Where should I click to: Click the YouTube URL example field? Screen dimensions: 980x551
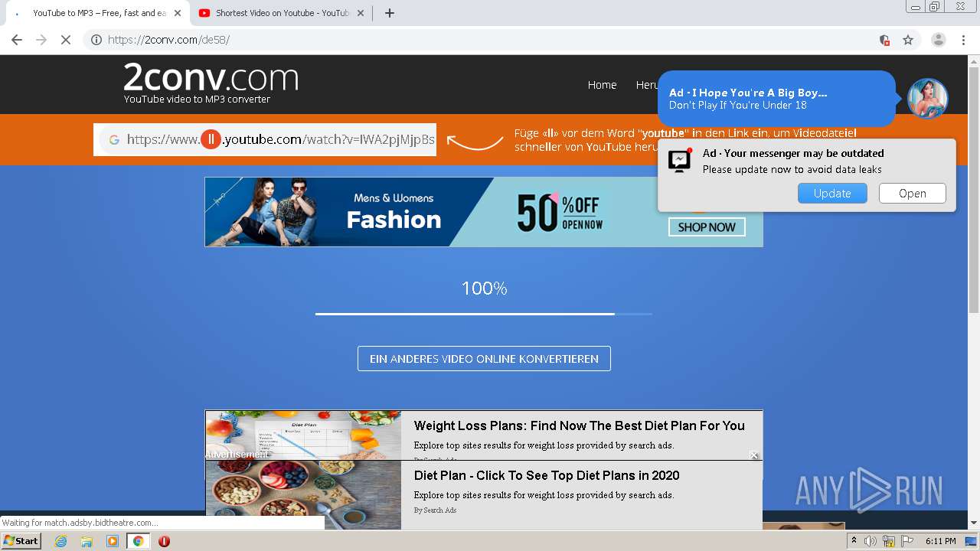coord(265,139)
